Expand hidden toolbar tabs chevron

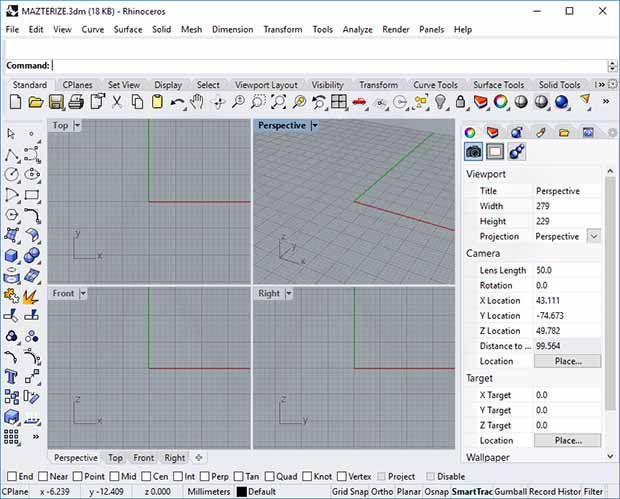coord(600,85)
